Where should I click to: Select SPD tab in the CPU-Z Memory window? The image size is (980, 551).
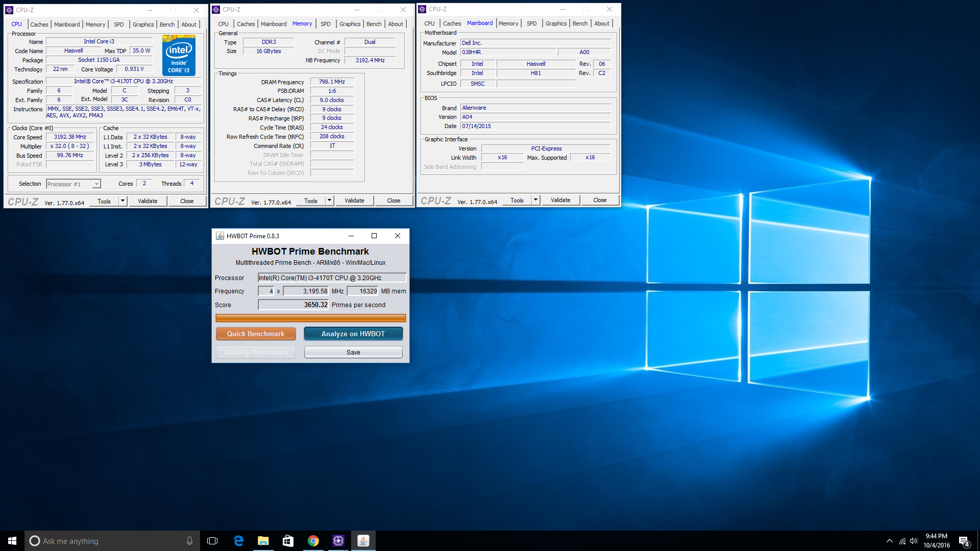pyautogui.click(x=325, y=24)
